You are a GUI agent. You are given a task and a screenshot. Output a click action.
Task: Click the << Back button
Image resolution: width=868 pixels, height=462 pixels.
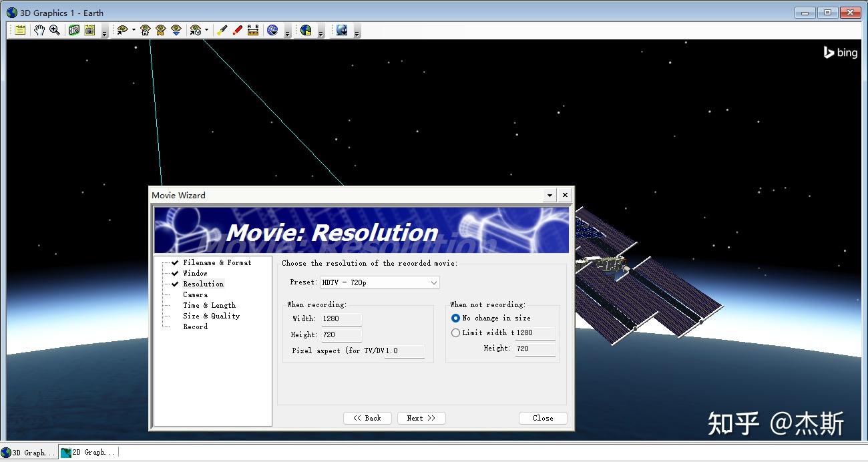click(367, 418)
